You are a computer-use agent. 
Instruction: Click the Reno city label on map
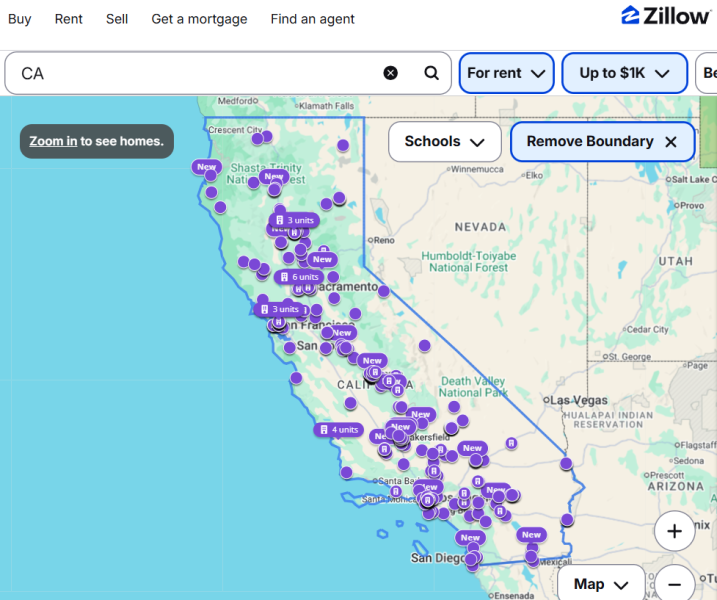pos(384,241)
